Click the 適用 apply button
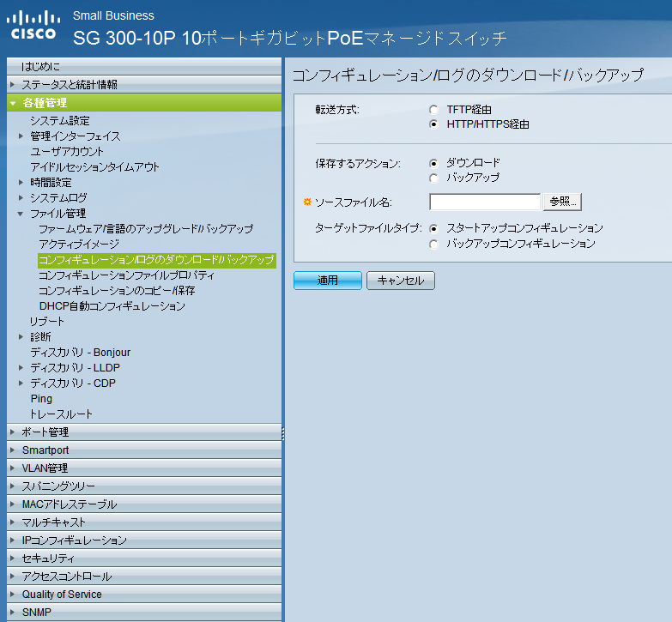The width and height of the screenshot is (672, 622). pyautogui.click(x=328, y=281)
